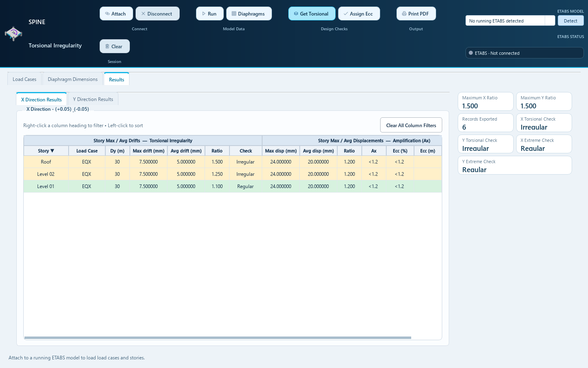The width and height of the screenshot is (588, 368).
Task: Sort by Load Case column header
Action: [87, 150]
